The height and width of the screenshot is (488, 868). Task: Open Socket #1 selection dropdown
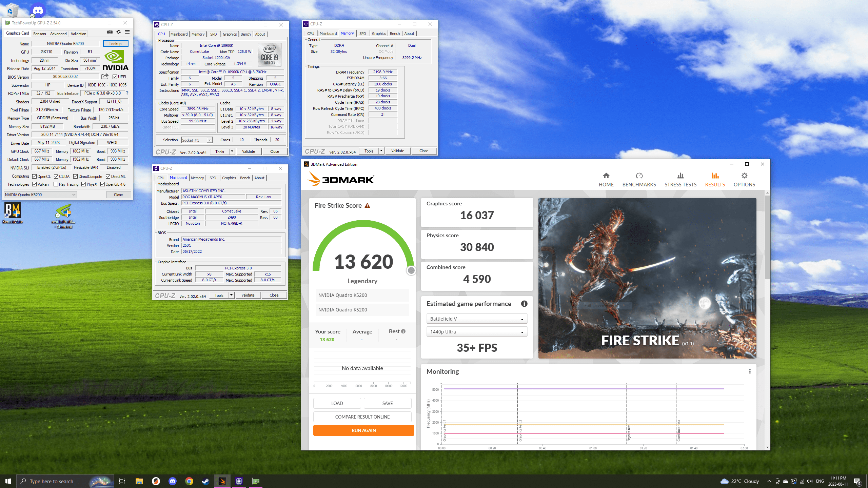tap(197, 140)
